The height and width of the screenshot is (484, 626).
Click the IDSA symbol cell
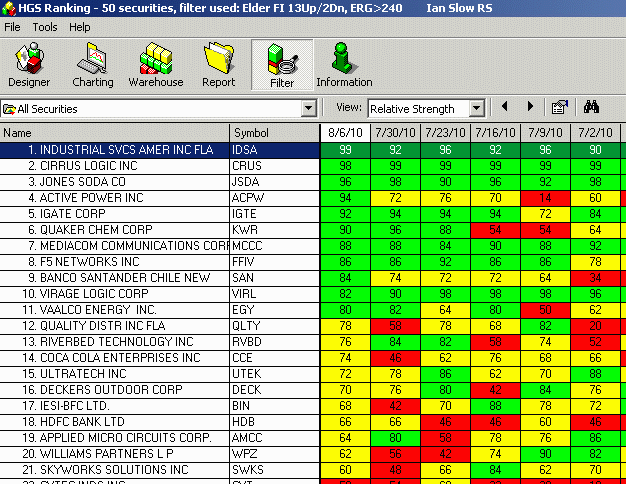[275, 150]
